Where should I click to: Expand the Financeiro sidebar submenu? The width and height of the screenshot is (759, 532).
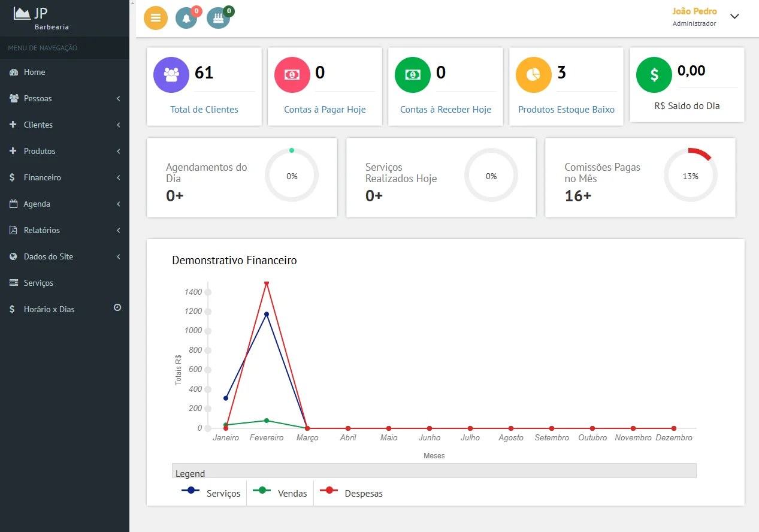[64, 177]
